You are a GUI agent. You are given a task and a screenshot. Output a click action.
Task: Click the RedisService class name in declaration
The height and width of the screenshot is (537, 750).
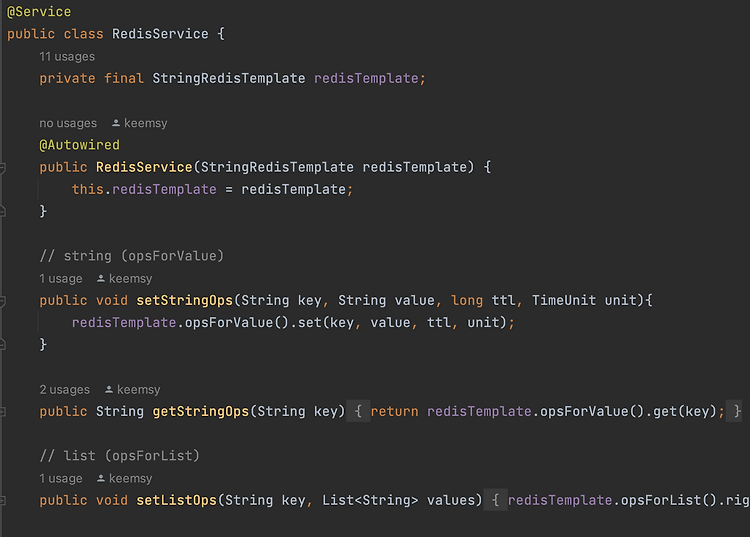tap(160, 34)
